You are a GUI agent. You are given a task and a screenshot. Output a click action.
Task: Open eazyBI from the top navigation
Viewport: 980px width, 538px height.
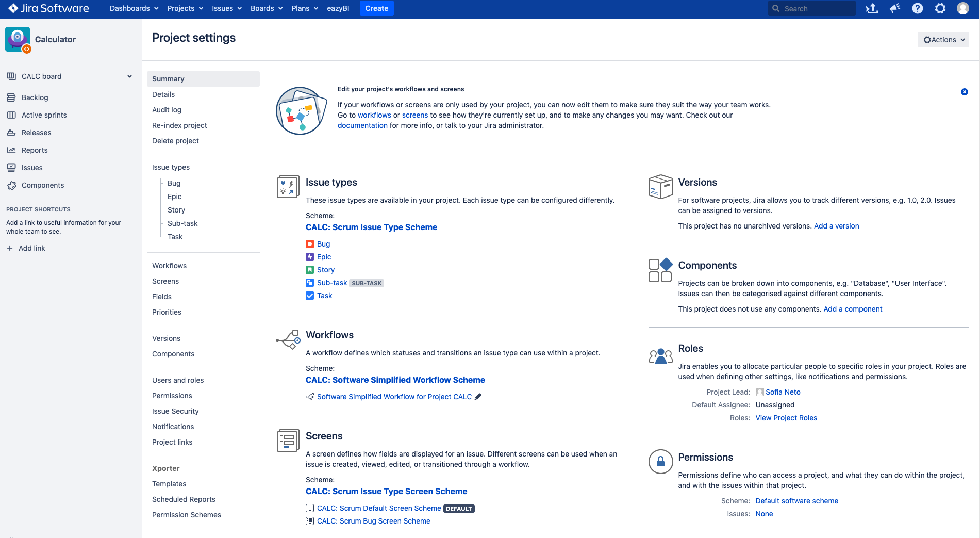pos(338,8)
